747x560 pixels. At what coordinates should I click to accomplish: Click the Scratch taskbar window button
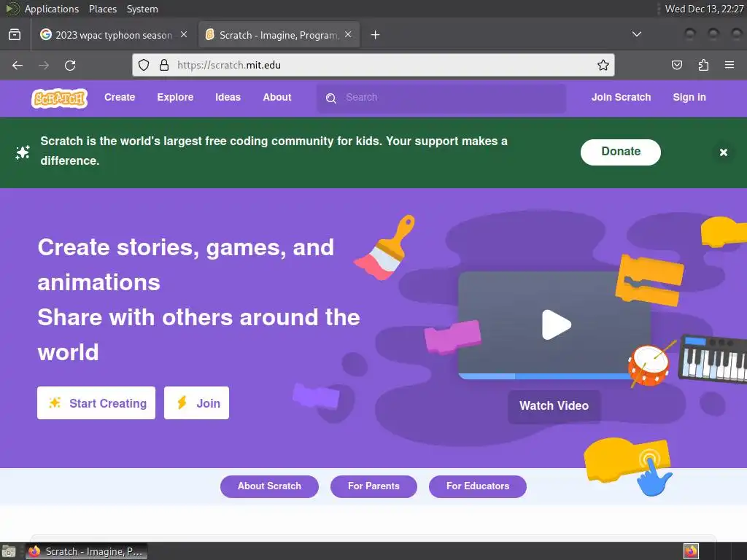(x=86, y=551)
